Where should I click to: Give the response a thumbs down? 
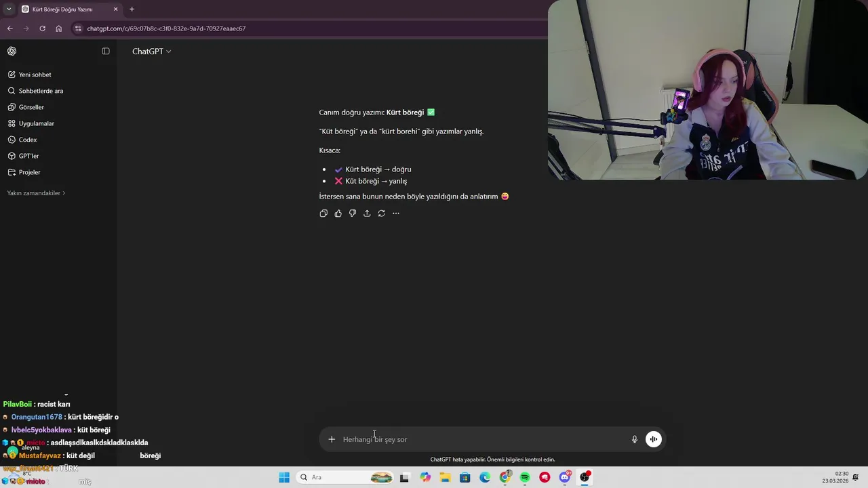(353, 213)
